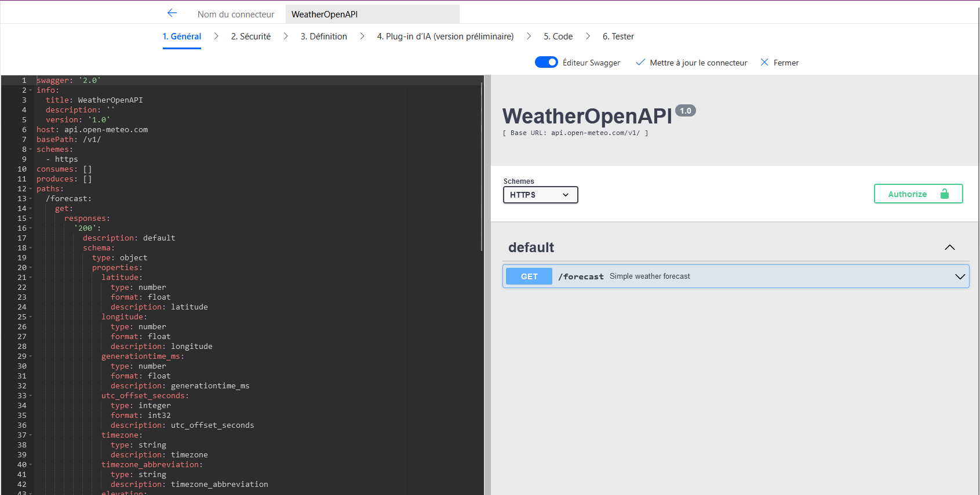Click the Simple weather forecast summary

(650, 276)
